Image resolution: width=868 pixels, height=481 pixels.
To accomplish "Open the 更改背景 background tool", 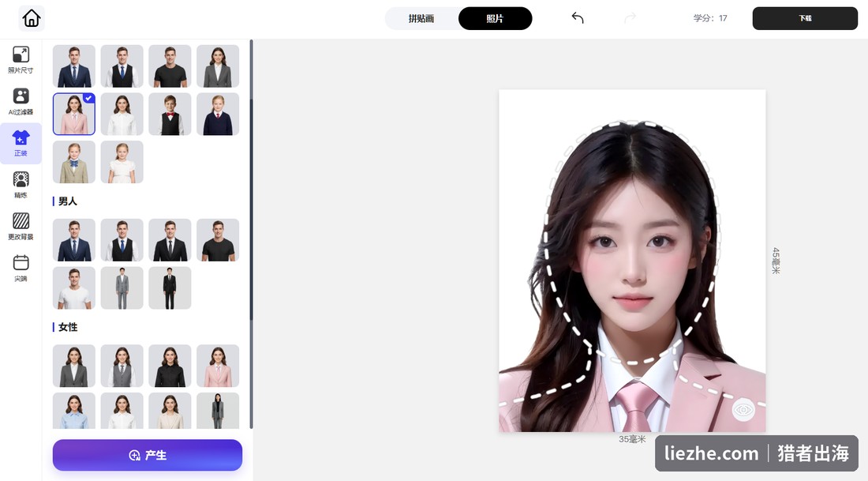I will 21,227.
